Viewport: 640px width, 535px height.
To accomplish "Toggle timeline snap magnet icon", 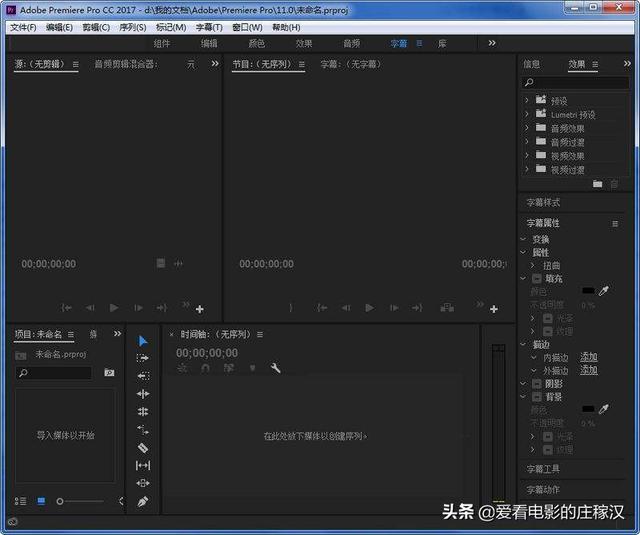I will tap(205, 369).
